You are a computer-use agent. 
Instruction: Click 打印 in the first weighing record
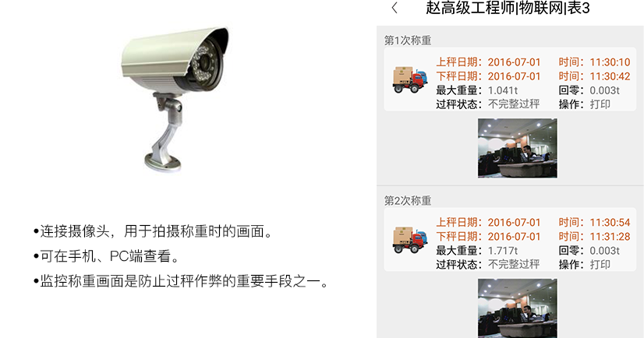pos(600,104)
